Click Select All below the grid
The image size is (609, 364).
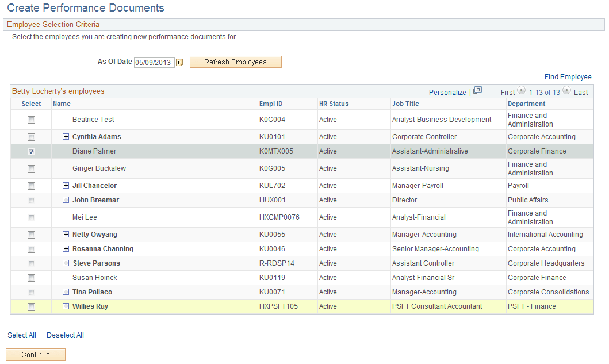click(21, 335)
